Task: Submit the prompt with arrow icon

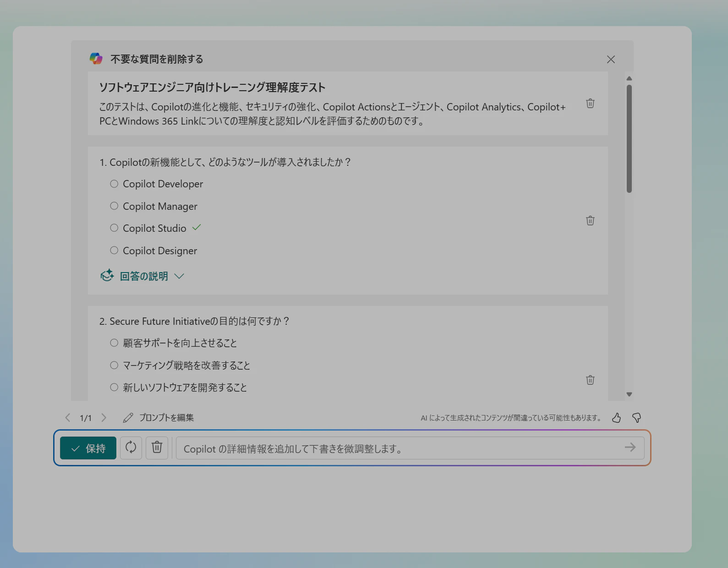Action: tap(630, 448)
